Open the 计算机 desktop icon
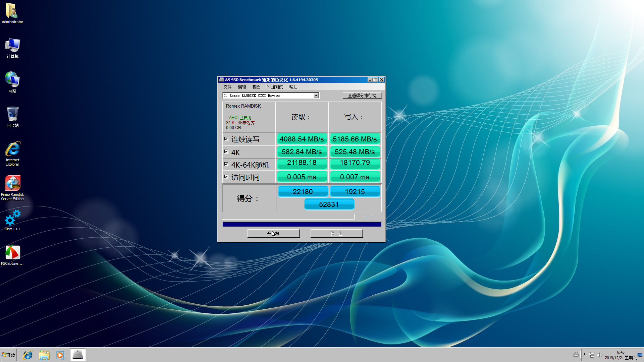644x362 pixels. [12, 48]
